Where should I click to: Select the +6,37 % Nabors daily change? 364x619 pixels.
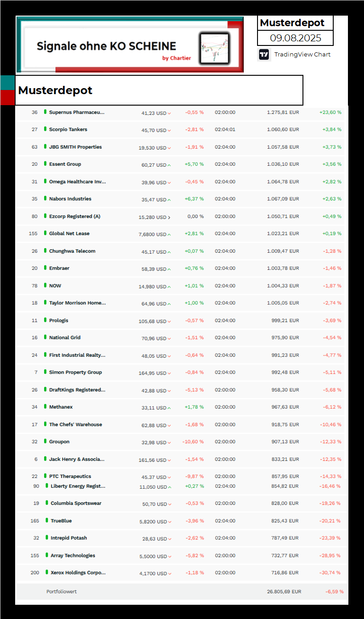[x=194, y=199]
